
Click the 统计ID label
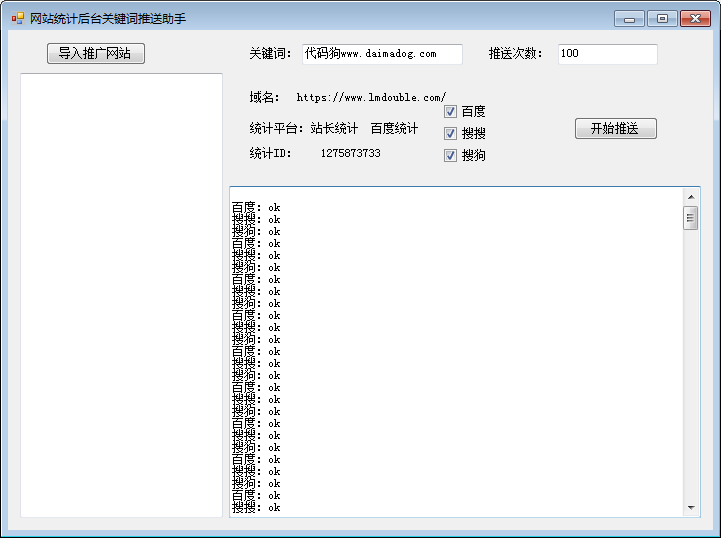point(270,153)
